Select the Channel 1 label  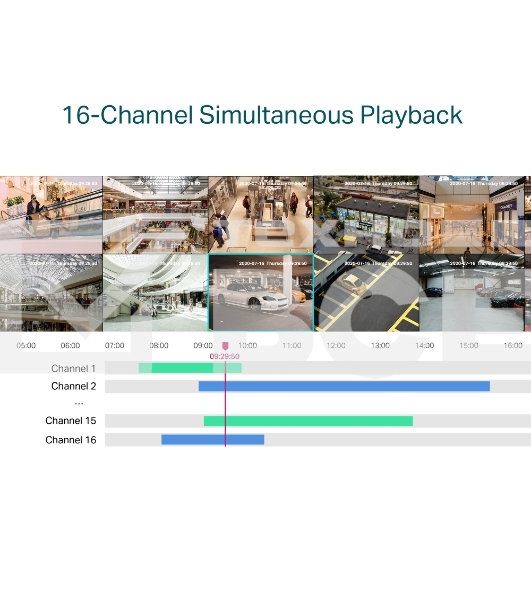pos(73,368)
